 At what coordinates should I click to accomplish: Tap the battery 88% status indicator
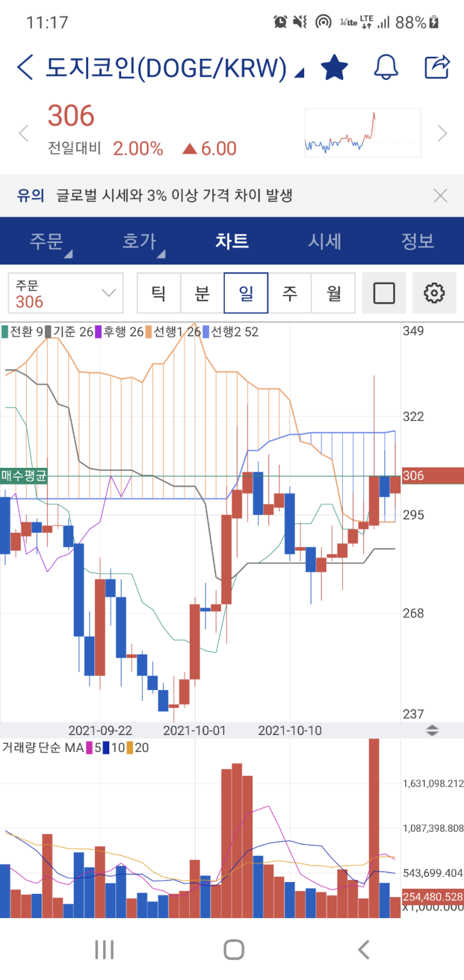point(417,22)
